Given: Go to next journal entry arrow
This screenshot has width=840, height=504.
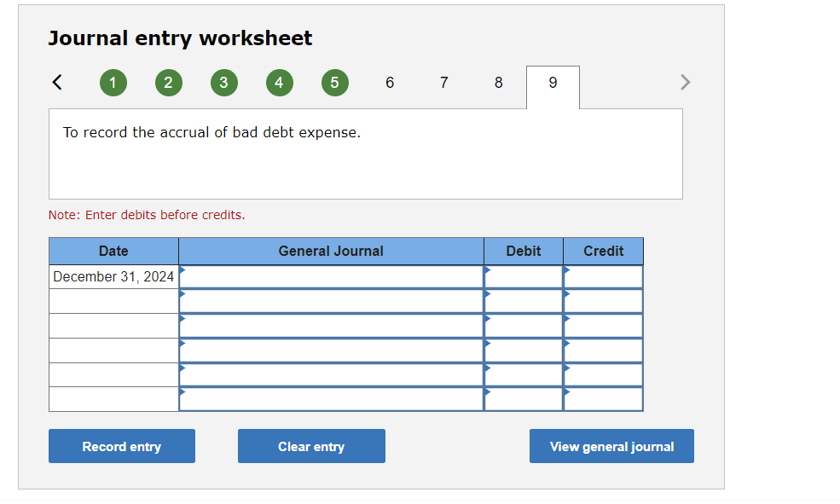Looking at the screenshot, I should [x=685, y=82].
